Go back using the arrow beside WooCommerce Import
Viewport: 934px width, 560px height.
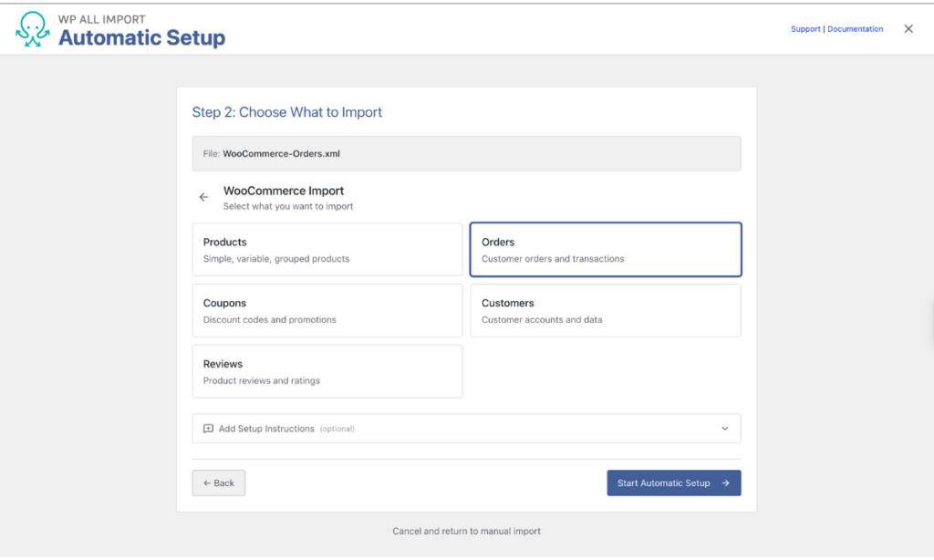203,197
